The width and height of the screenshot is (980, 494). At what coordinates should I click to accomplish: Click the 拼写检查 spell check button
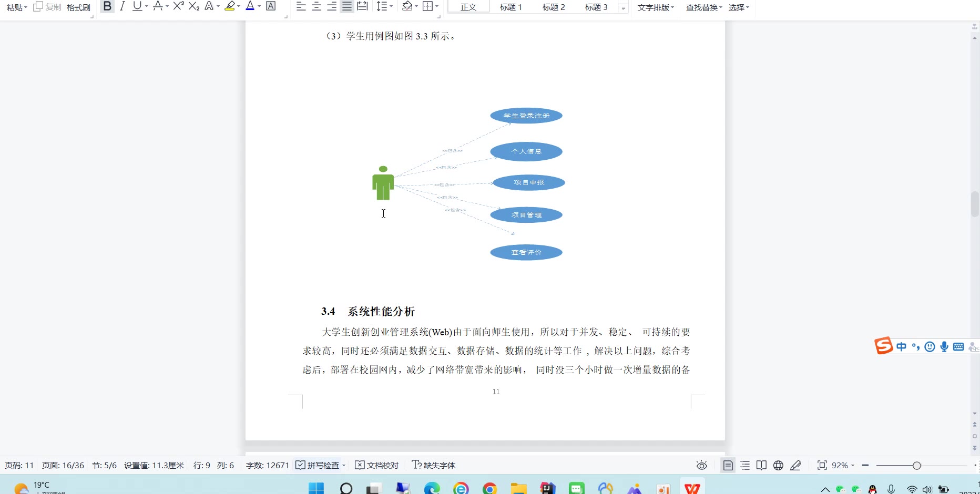pyautogui.click(x=318, y=465)
